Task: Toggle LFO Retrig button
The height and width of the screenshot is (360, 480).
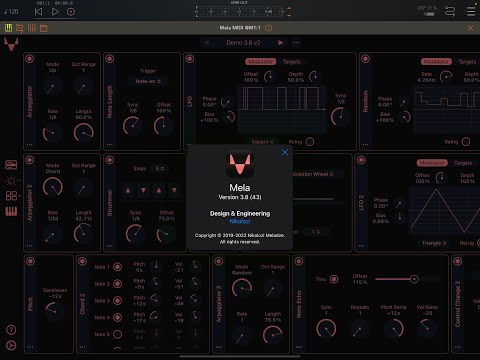Action: (310, 142)
